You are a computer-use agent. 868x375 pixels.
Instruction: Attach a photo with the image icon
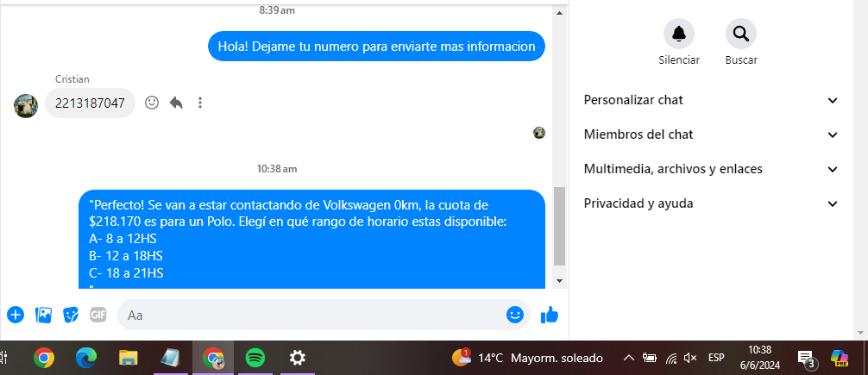click(x=43, y=316)
